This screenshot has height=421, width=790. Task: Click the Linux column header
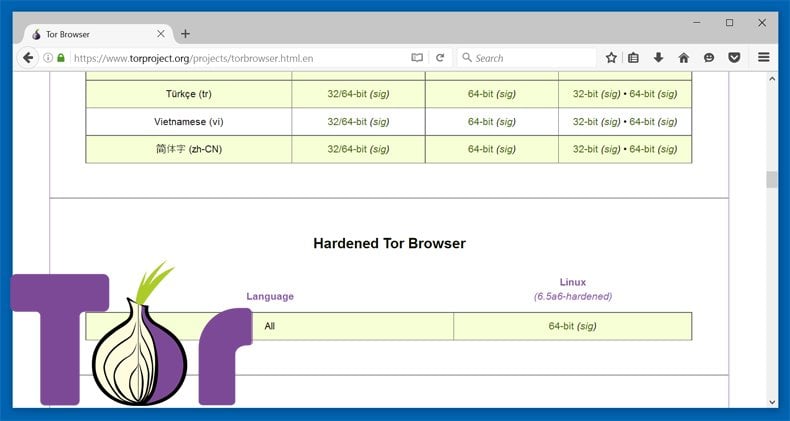pyautogui.click(x=573, y=282)
